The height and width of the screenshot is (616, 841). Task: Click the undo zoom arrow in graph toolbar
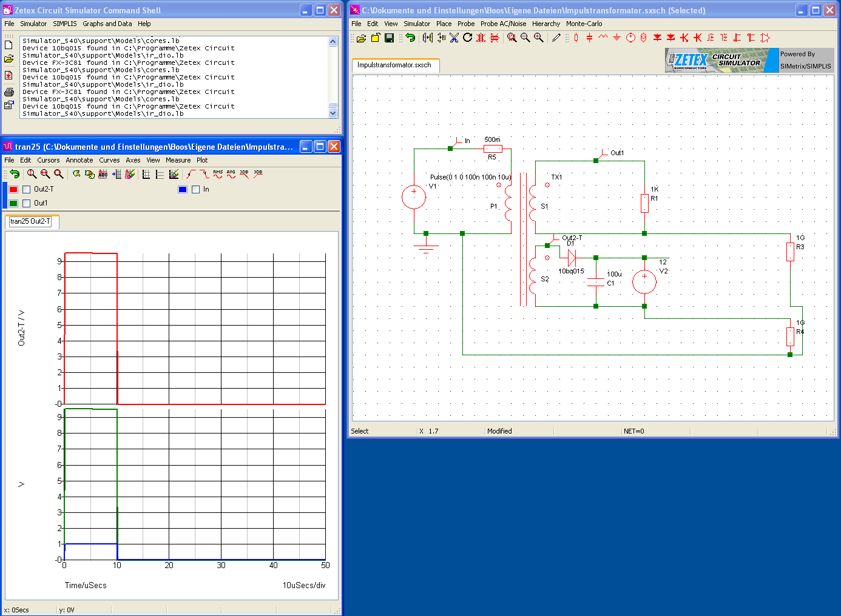(x=15, y=174)
